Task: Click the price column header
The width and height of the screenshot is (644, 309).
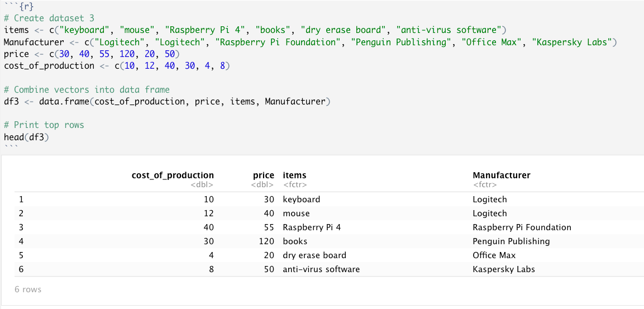Action: [x=263, y=175]
